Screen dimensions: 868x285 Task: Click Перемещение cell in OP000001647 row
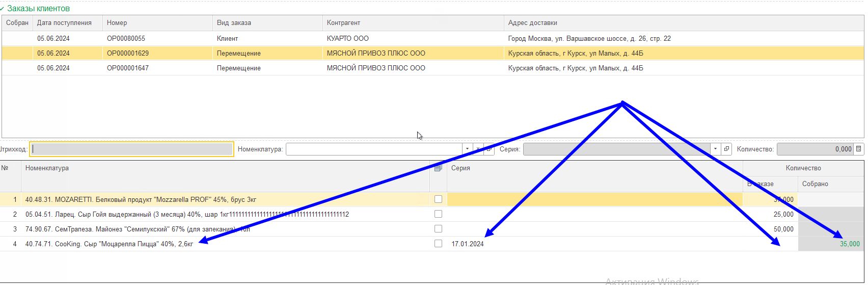(x=239, y=68)
